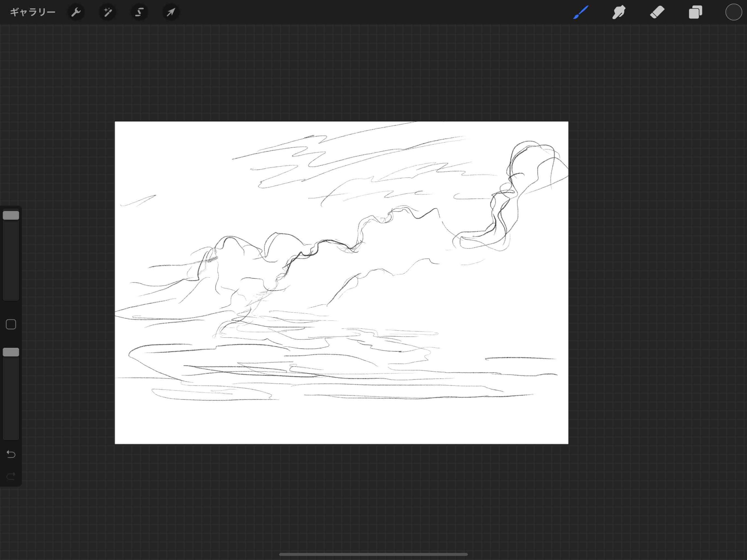747x560 pixels.
Task: Open the ギャラリー gallery link
Action: 32,13
